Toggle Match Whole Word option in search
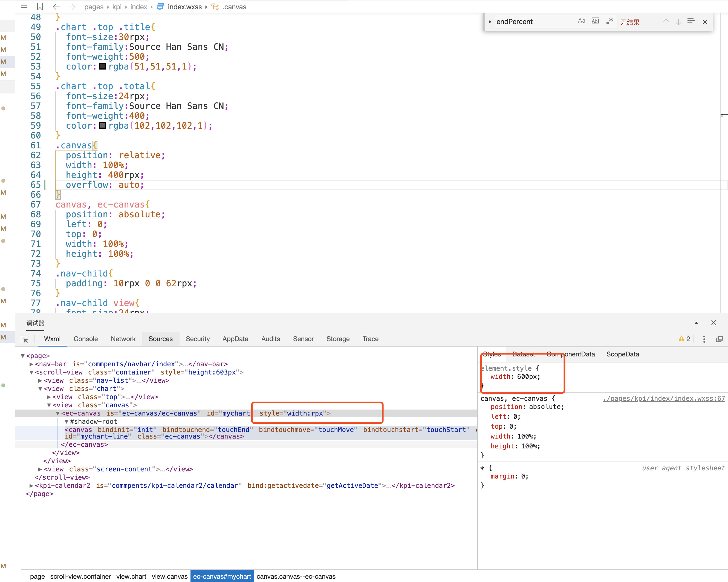The width and height of the screenshot is (728, 582). [595, 21]
